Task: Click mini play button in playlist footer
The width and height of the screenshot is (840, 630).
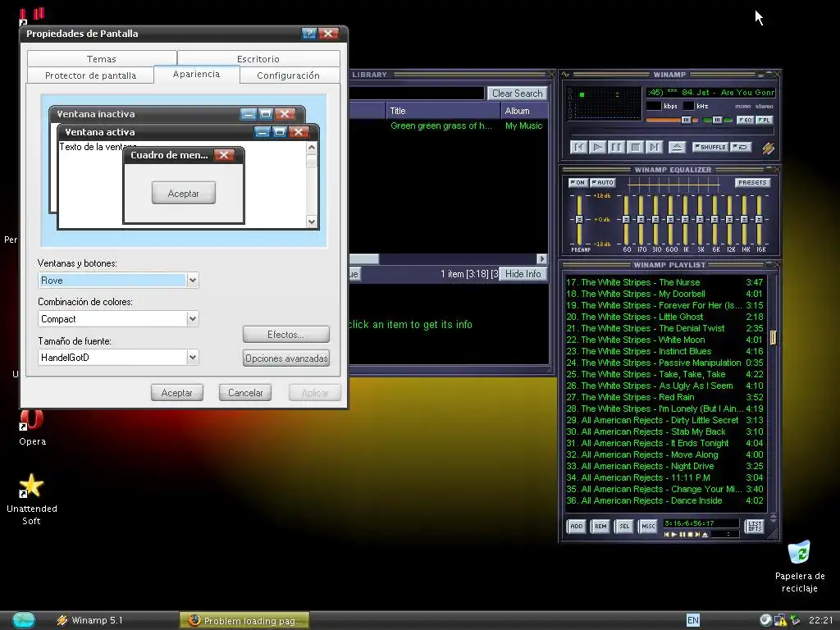Action: point(674,535)
